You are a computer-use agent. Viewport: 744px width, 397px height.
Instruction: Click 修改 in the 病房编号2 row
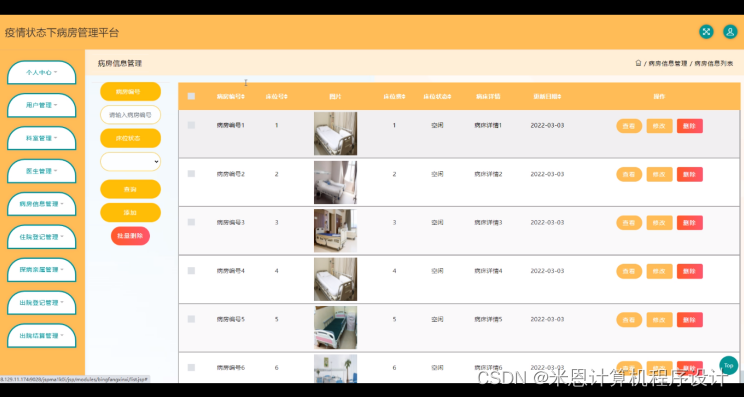660,175
